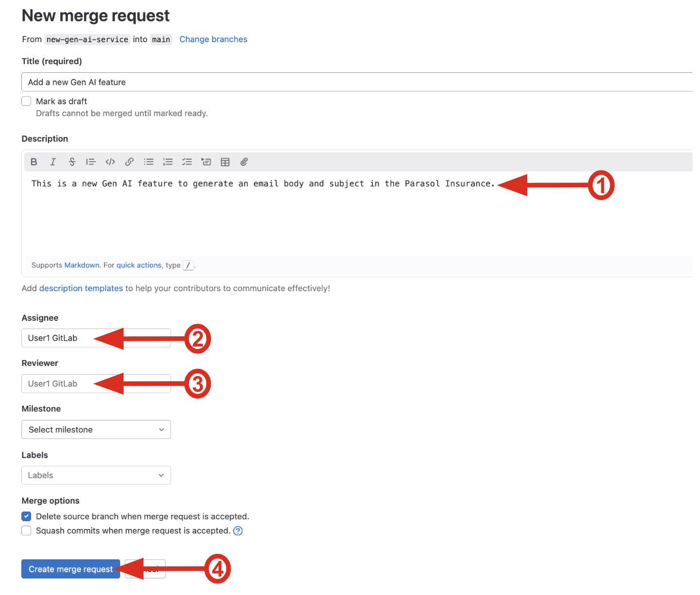Image resolution: width=700 pixels, height=595 pixels.
Task: Toggle bold formatting in description toolbar
Action: tap(34, 162)
